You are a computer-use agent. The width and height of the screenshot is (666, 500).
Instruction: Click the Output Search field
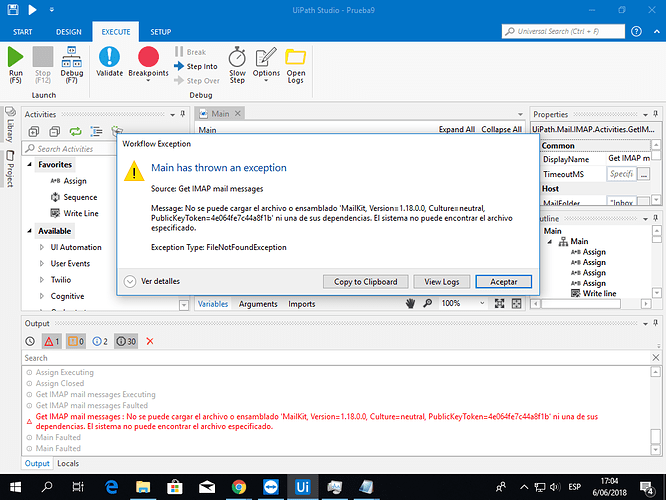pyautogui.click(x=336, y=358)
